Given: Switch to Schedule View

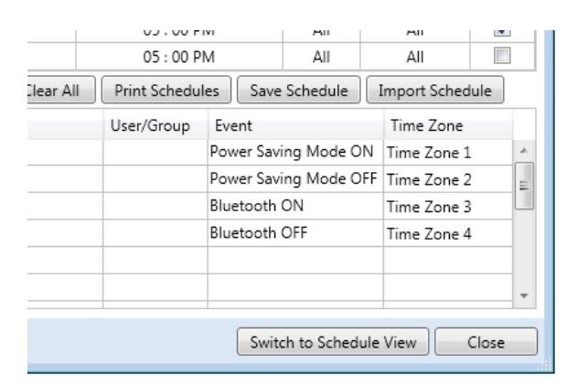Looking at the screenshot, I should click(333, 342).
